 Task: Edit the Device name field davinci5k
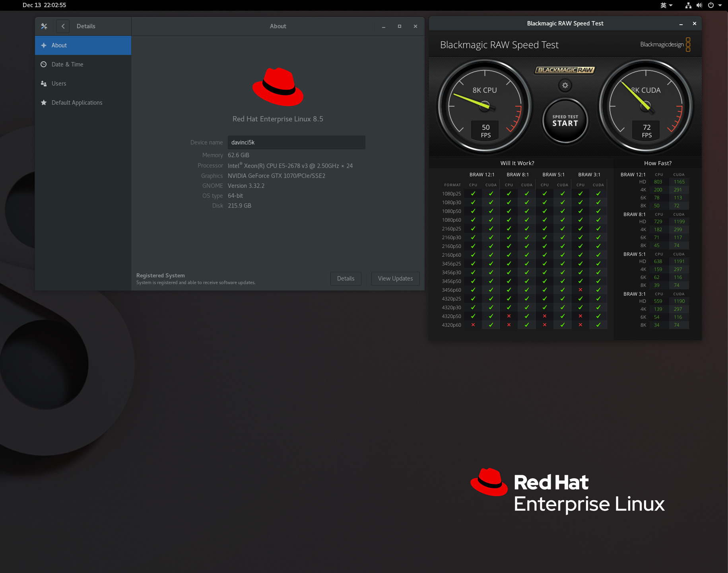point(296,142)
